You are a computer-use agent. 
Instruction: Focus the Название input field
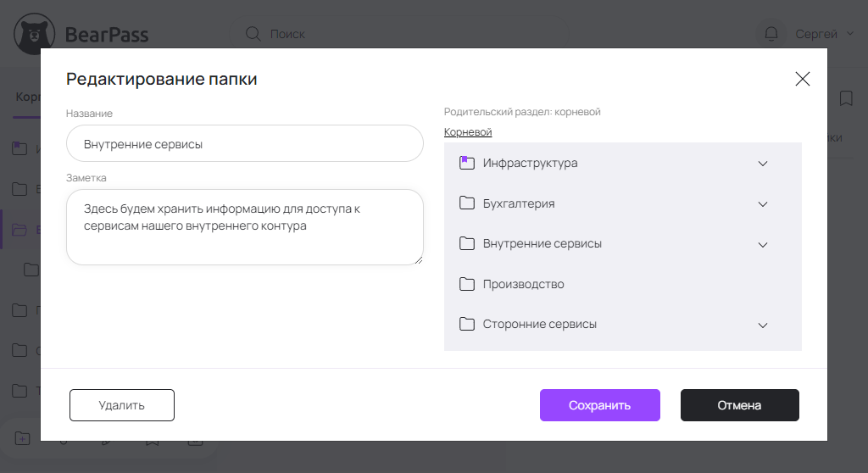(x=244, y=144)
